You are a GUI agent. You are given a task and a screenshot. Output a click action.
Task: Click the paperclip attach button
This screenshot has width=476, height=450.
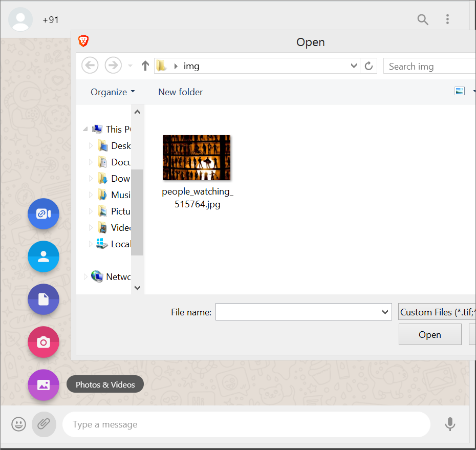tap(44, 424)
